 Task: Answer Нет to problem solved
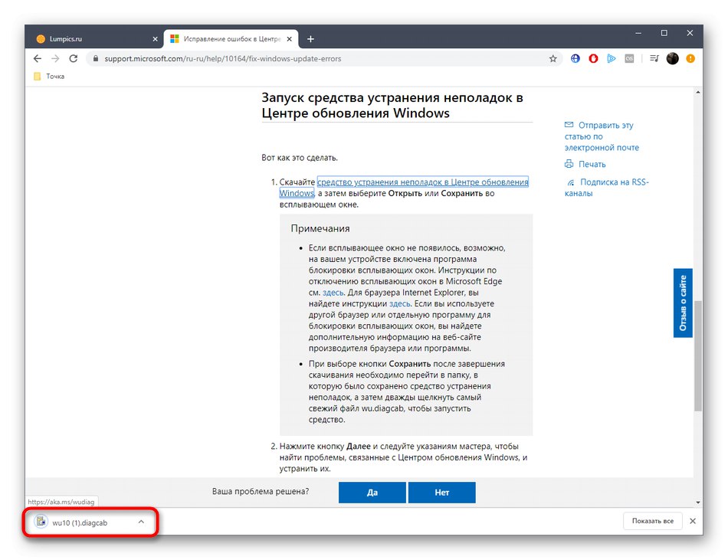(441, 493)
